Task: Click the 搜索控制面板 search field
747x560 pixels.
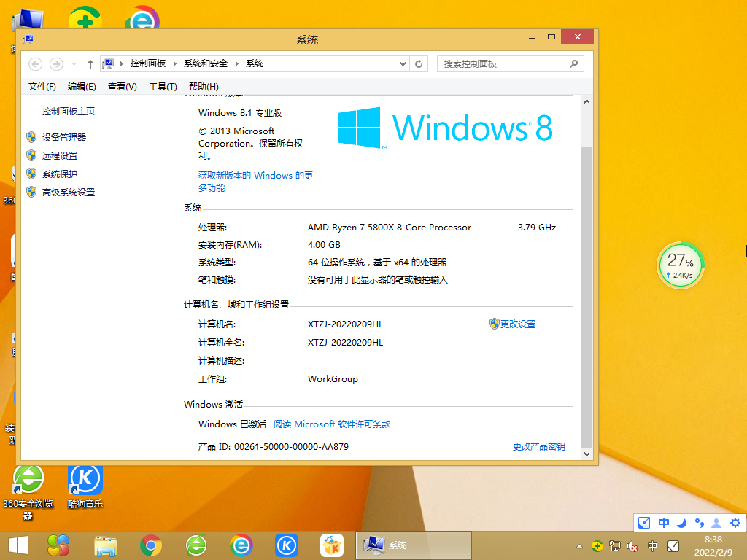Action: [x=509, y=63]
